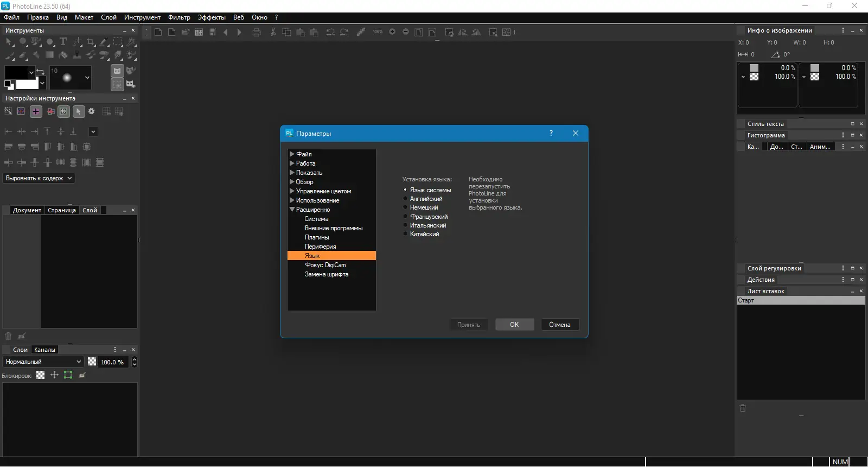Viewport: 868px width, 467px height.
Task: Open the Нормальный blend mode dropdown
Action: [x=43, y=362]
